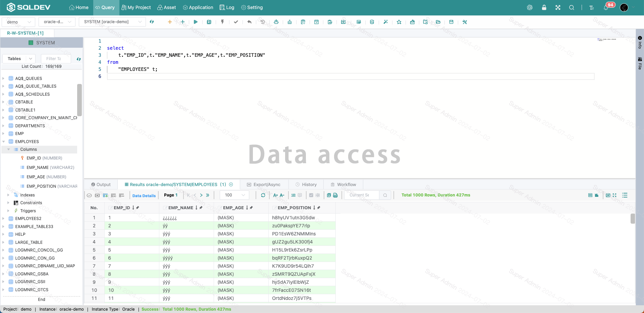Expand the DEPARTMENTS table node
The image size is (644, 313).
[x=3, y=126]
